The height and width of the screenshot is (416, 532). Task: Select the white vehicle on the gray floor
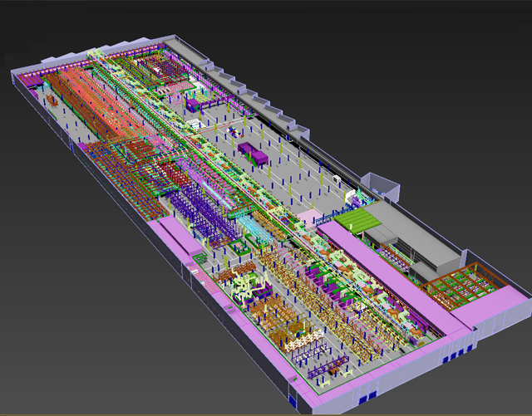pos(337,178)
